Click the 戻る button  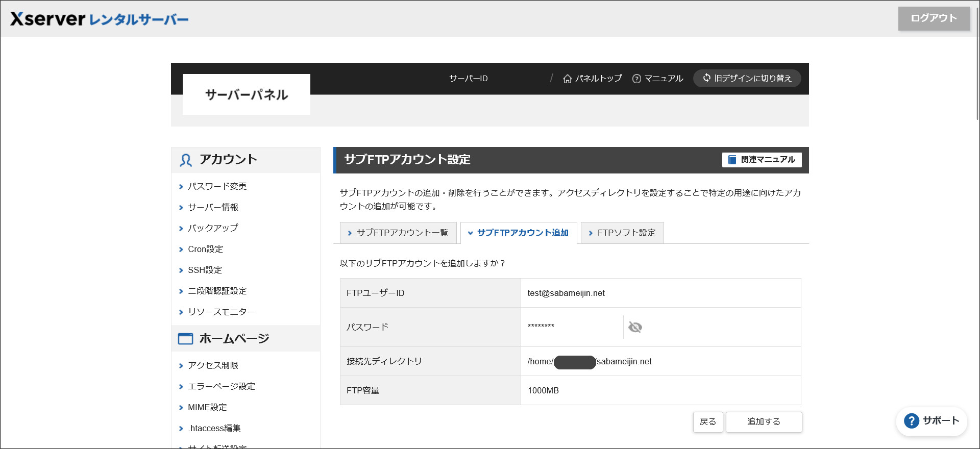point(708,422)
